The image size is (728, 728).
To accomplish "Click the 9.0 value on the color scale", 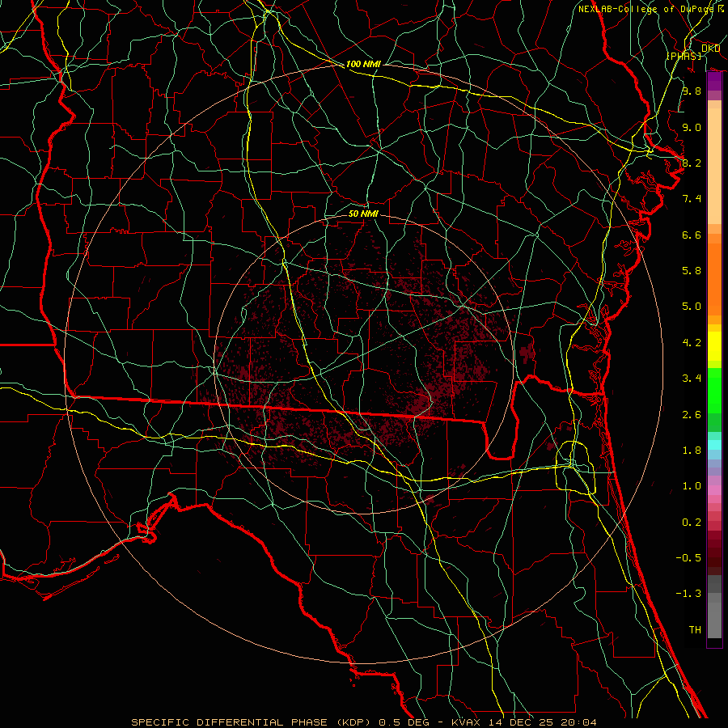I will [692, 127].
